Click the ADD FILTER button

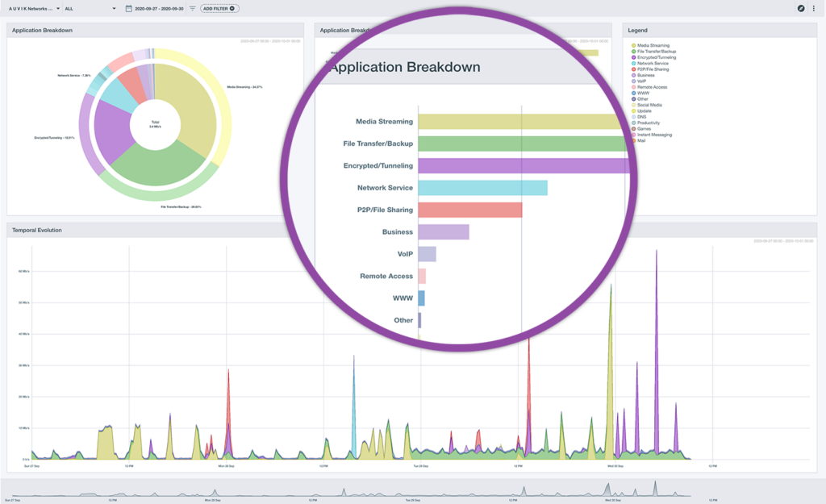(219, 8)
